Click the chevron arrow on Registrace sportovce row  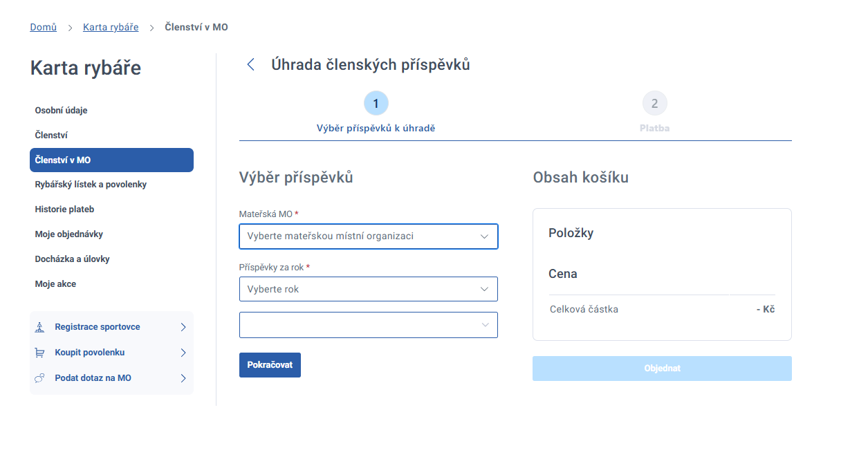pyautogui.click(x=183, y=327)
